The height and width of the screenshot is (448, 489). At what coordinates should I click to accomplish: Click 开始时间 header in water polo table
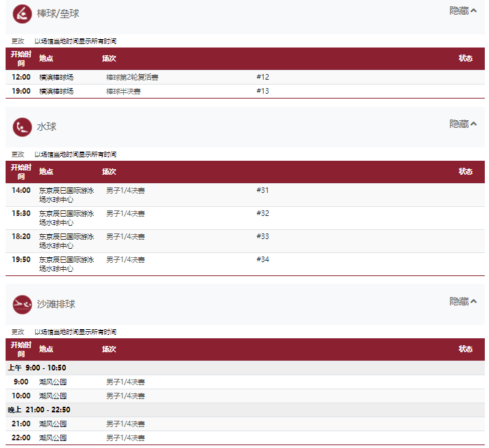coord(21,172)
